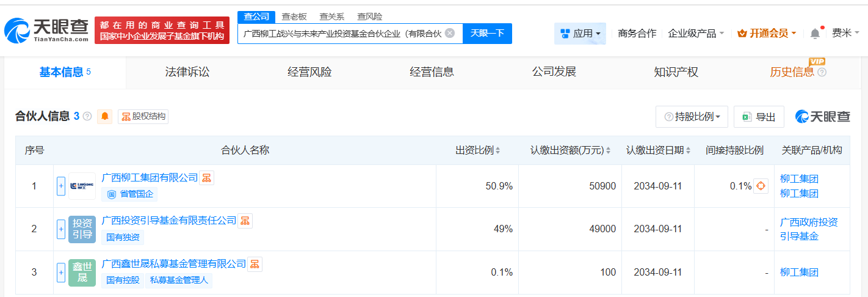Screen dimensions: 868x297
Task: Switch to the 法律诉讼 tab
Action: 187,72
